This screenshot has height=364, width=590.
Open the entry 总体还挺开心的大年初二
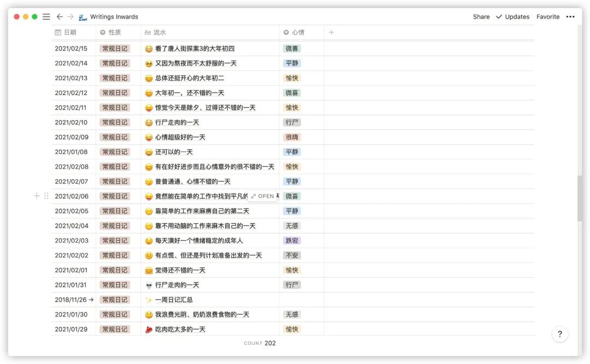[x=190, y=78]
